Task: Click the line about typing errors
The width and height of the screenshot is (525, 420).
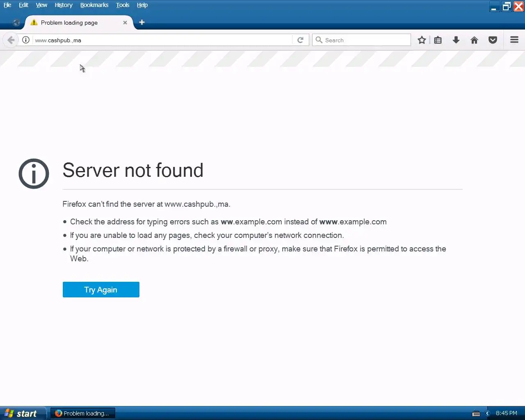Action: point(228,221)
